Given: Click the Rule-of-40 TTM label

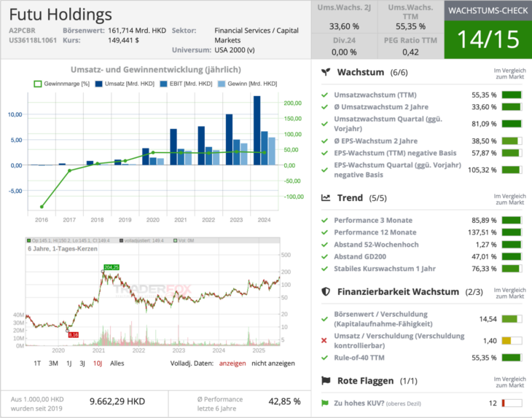Looking at the screenshot, I should click(359, 358).
